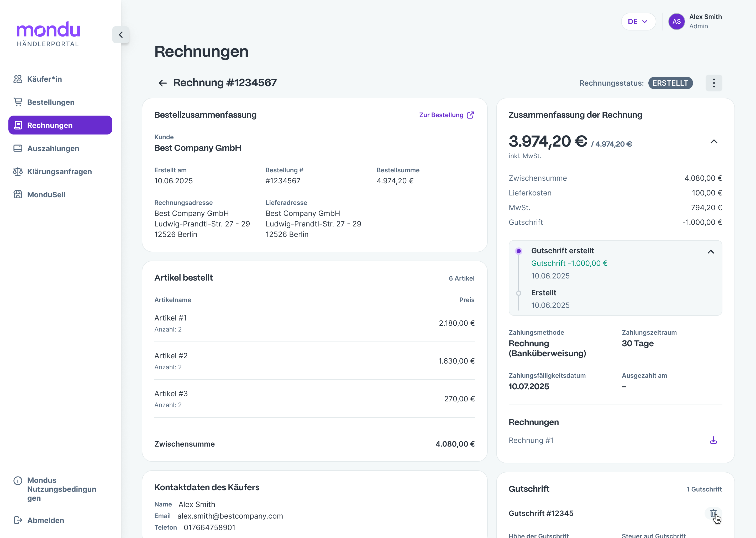Screen dimensions: 756x538
Task: Open MonduSell from the sidebar
Action: pyautogui.click(x=46, y=195)
